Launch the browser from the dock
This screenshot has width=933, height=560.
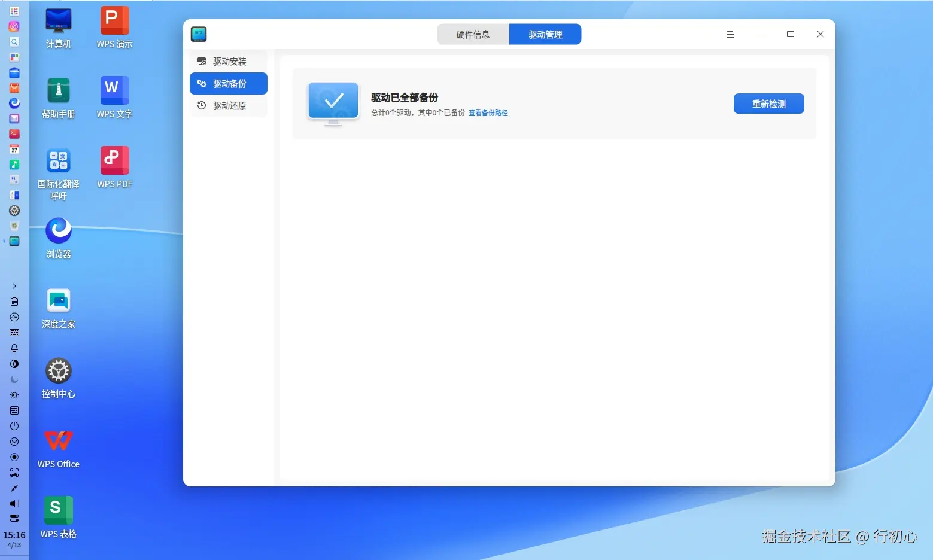click(x=14, y=103)
